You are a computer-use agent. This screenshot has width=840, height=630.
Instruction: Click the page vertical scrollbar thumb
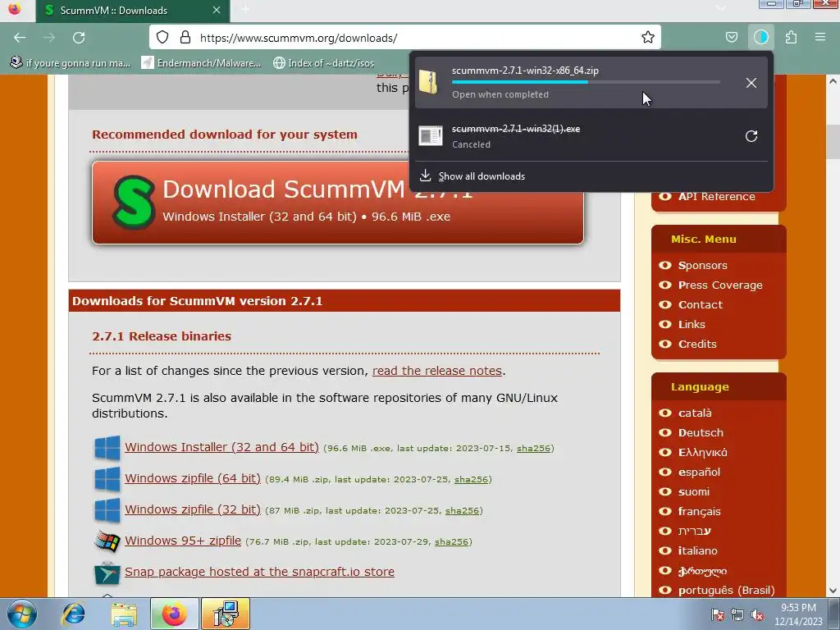(833, 141)
